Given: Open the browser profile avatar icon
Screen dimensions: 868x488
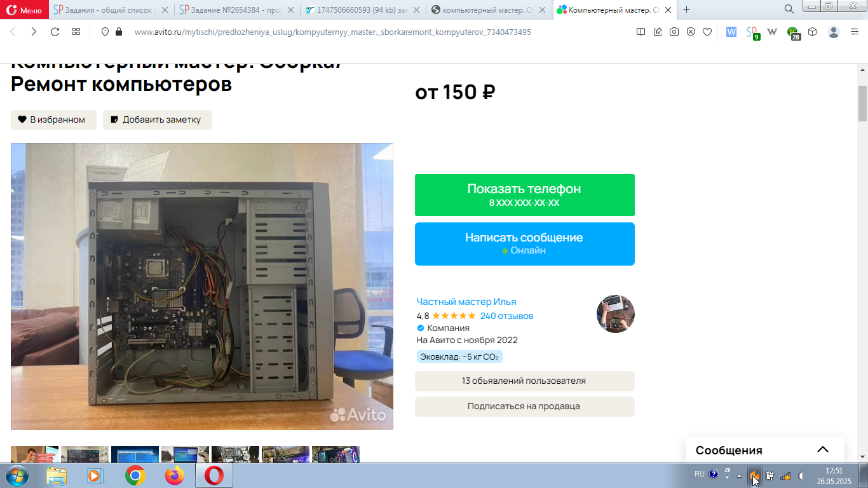Looking at the screenshot, I should tap(834, 32).
